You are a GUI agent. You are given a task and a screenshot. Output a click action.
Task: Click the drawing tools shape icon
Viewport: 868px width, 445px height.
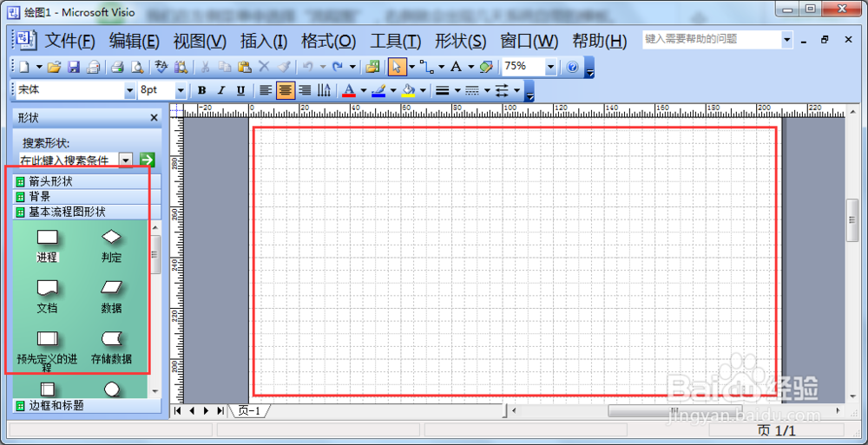tap(486, 67)
